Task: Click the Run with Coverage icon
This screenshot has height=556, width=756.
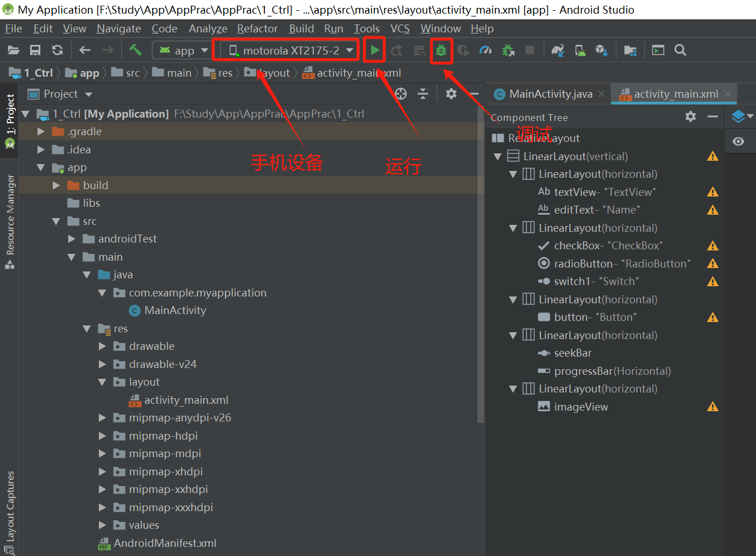Action: pos(463,51)
